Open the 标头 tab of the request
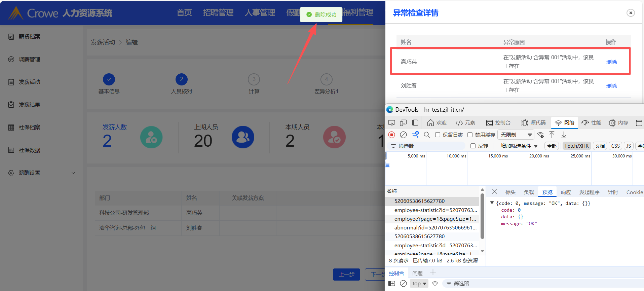The image size is (644, 291). pyautogui.click(x=510, y=192)
